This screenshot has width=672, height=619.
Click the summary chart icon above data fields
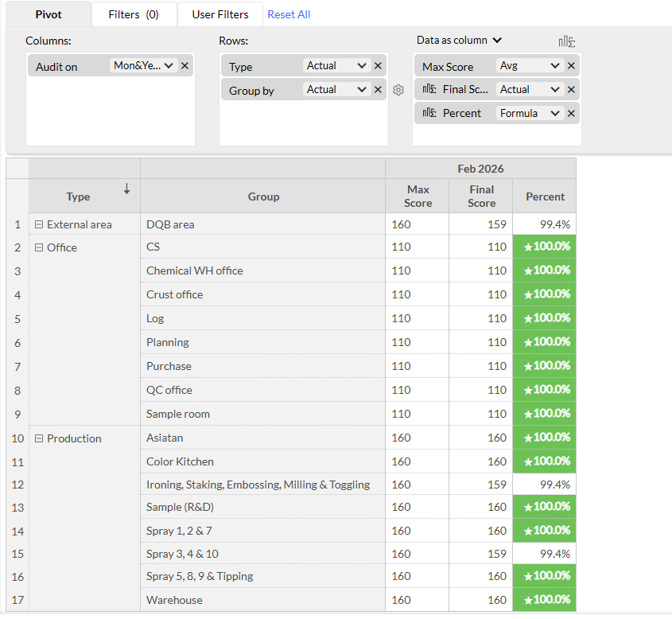click(567, 41)
